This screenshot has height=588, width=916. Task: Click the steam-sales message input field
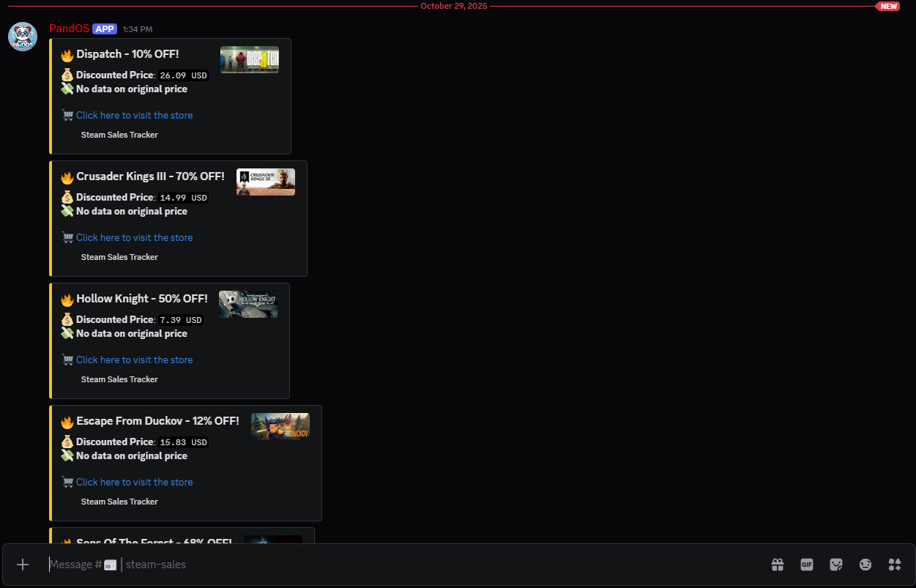293,565
